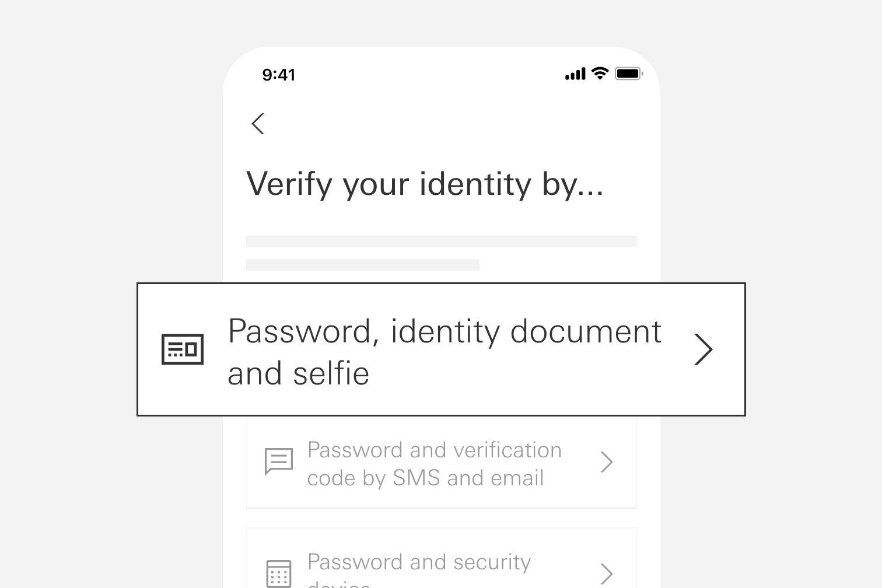Open chevron beside Password and security device
Image resolution: width=882 pixels, height=588 pixels.
pyautogui.click(x=607, y=573)
